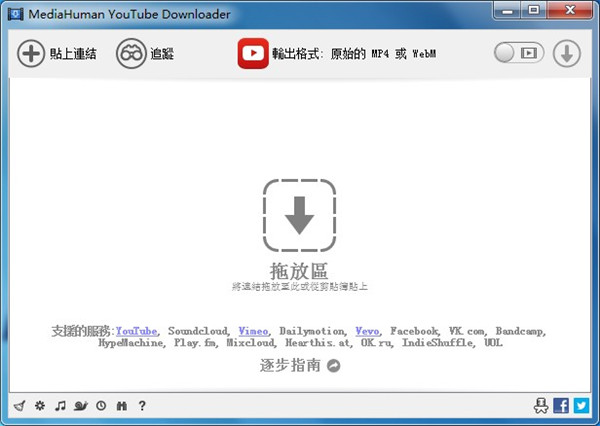
Task: Click the app icon in title bar
Action: [x=16, y=15]
